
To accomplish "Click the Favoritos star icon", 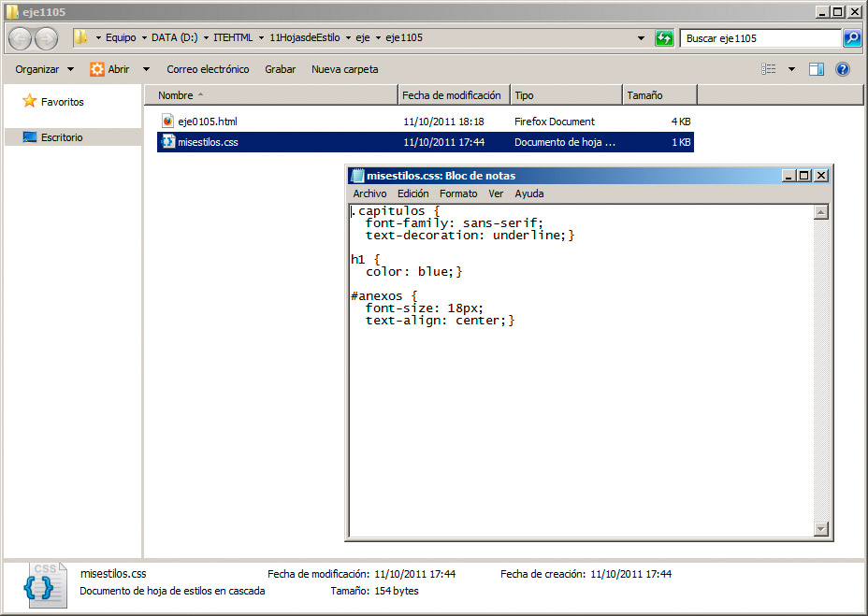I will (29, 101).
